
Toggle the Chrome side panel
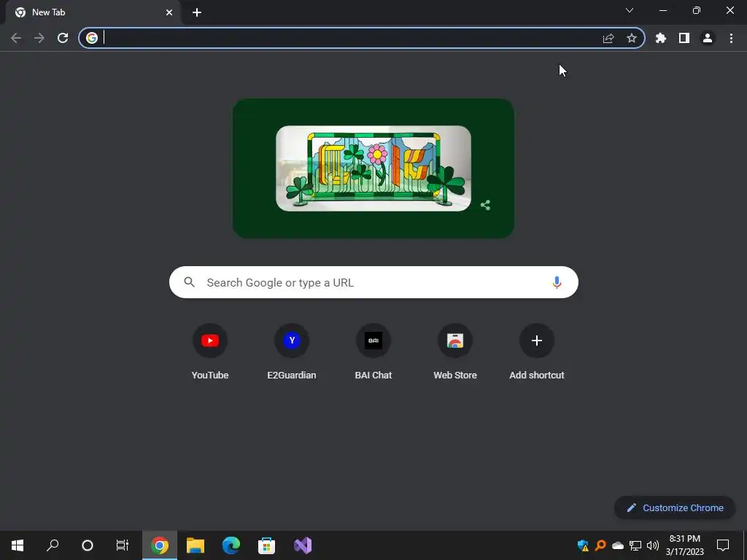[x=684, y=38]
